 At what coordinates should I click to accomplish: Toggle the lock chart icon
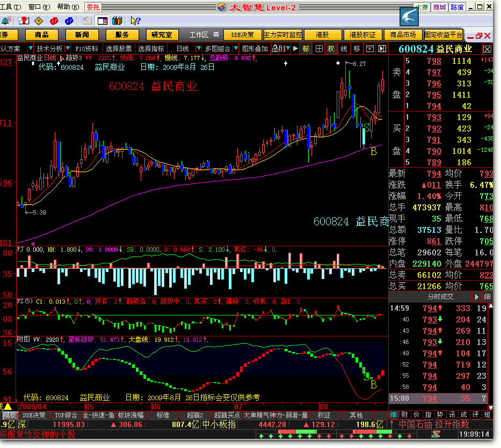tap(275, 48)
